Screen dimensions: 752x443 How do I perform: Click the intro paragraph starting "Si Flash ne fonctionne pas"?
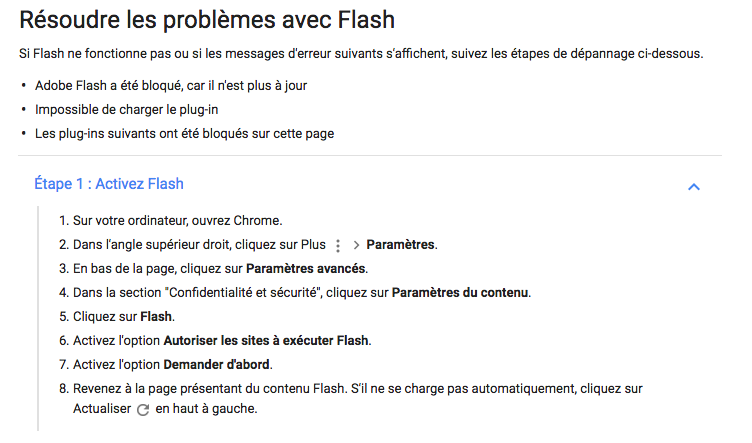[x=361, y=53]
